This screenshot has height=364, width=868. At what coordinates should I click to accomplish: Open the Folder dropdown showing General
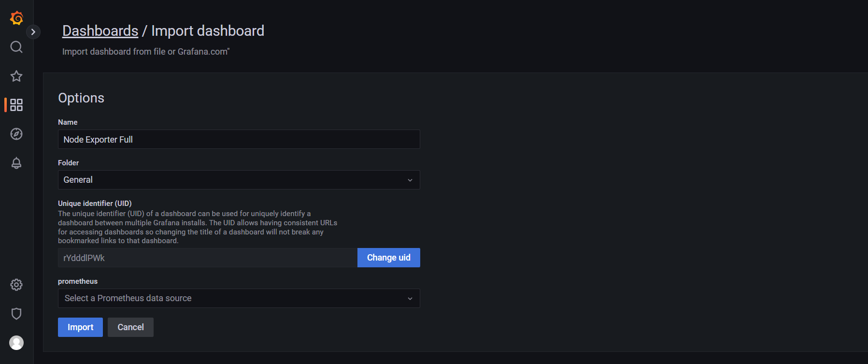click(232, 180)
